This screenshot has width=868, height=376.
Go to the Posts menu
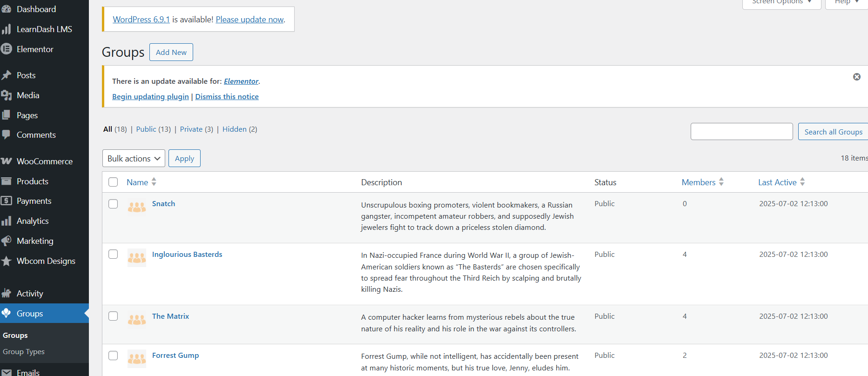[44, 75]
